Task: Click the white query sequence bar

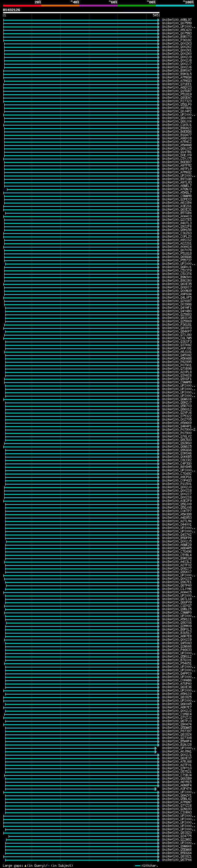Action: coord(81,12)
